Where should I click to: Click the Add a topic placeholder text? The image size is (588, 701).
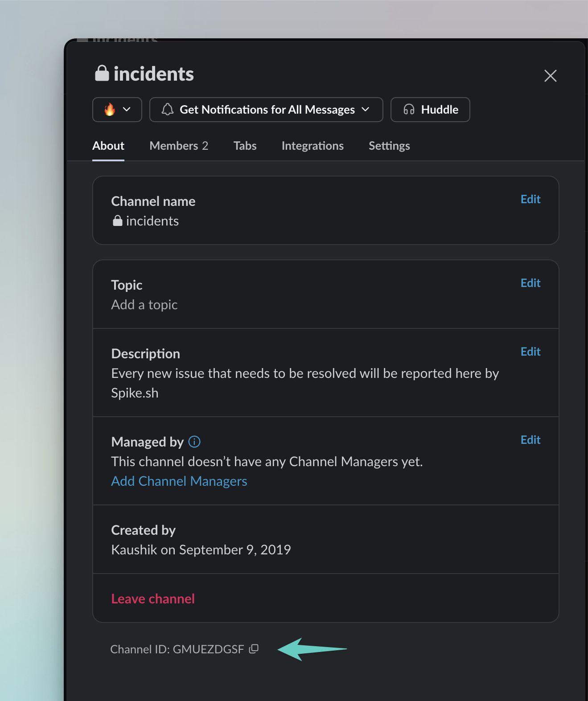pos(144,305)
